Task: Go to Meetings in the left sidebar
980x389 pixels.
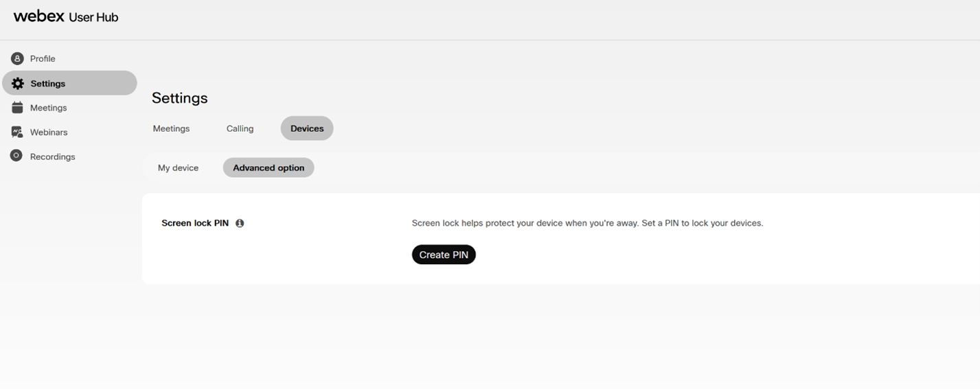Action: pos(48,108)
